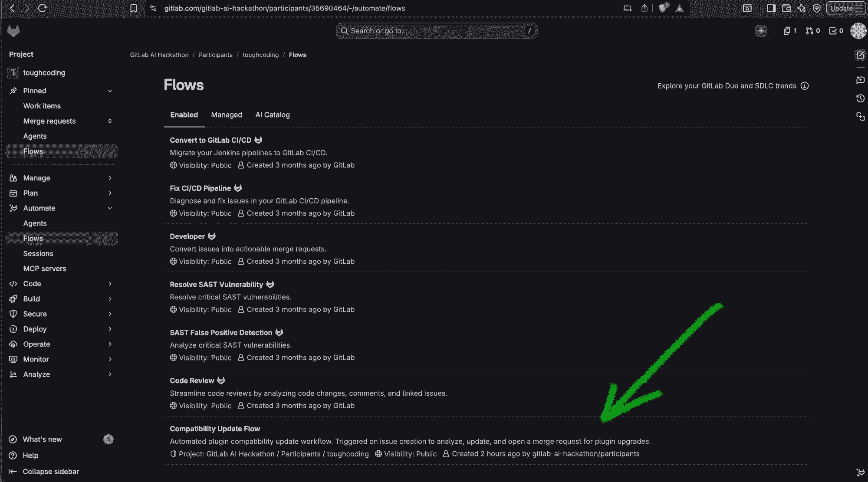Click the browser reload icon
This screenshot has width=868, height=482.
coord(42,8)
